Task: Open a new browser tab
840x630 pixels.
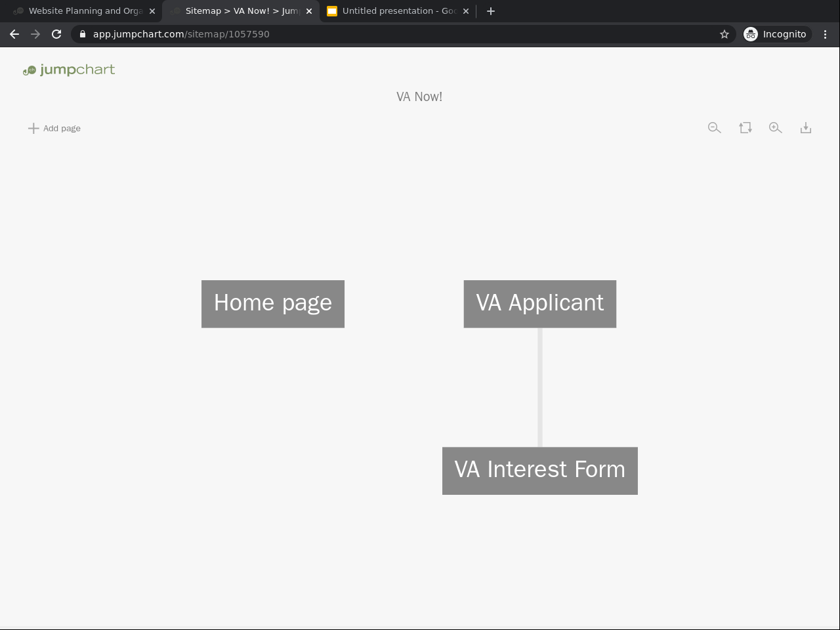Action: coord(491,11)
